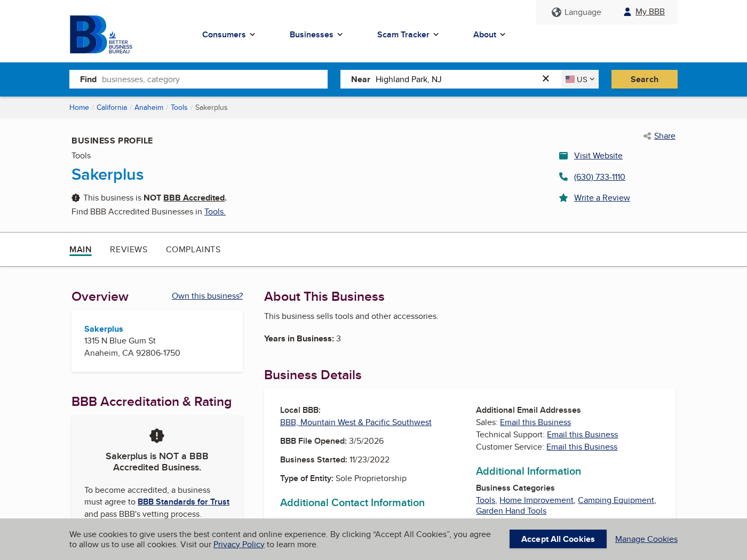Focus the Find businesses, category field
747x560 pixels.
coord(198,79)
